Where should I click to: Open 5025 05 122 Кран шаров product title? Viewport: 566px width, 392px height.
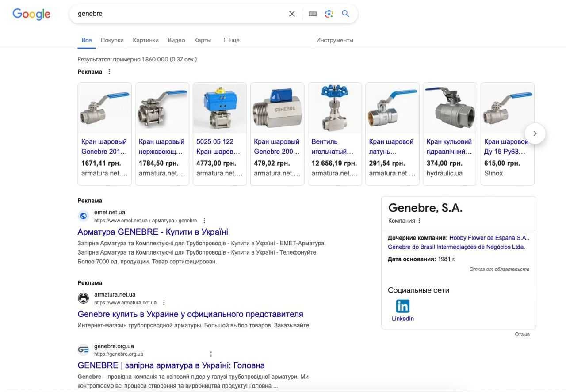coord(218,147)
